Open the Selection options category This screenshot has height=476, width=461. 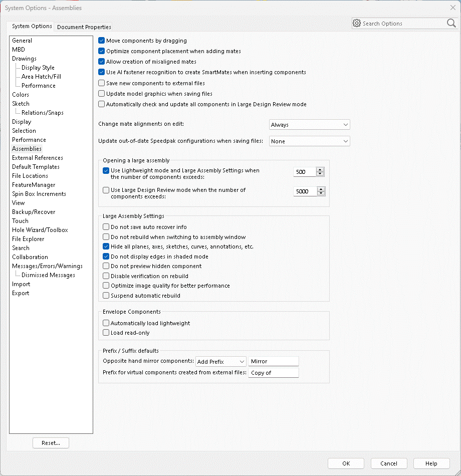(24, 131)
